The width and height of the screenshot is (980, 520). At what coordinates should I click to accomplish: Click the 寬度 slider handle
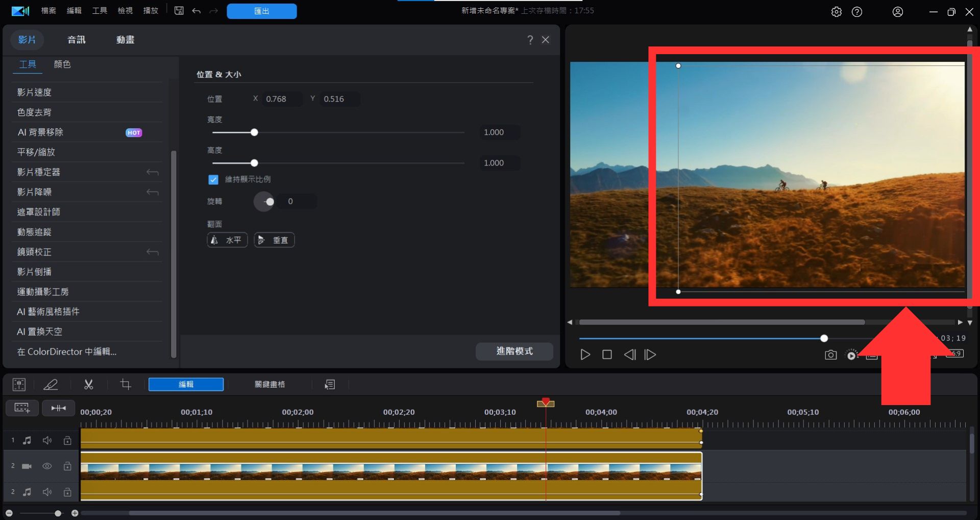[x=254, y=133]
